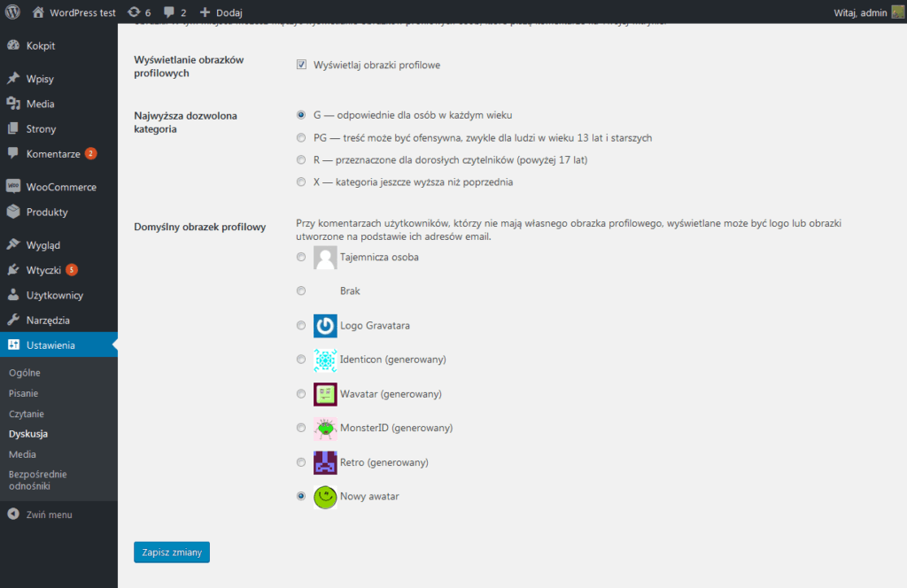Select Tajemnicza osoba radio button

click(301, 257)
